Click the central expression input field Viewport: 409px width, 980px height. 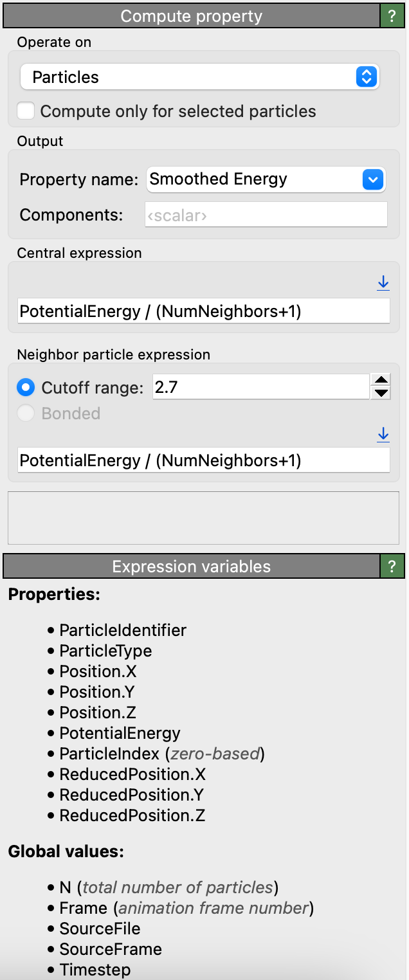point(203,311)
